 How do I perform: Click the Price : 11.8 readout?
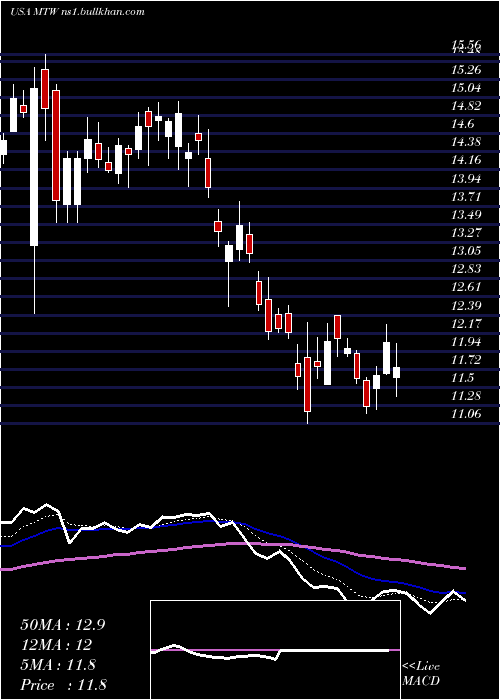point(63,685)
